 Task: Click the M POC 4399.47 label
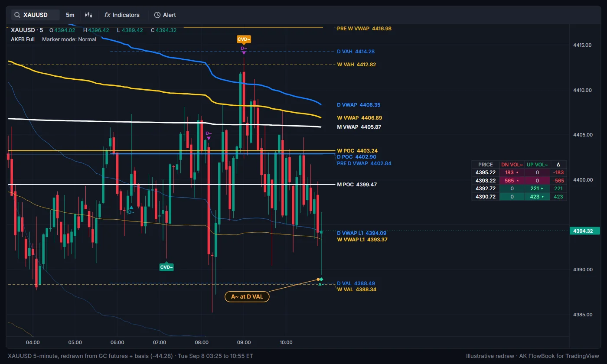(x=357, y=185)
